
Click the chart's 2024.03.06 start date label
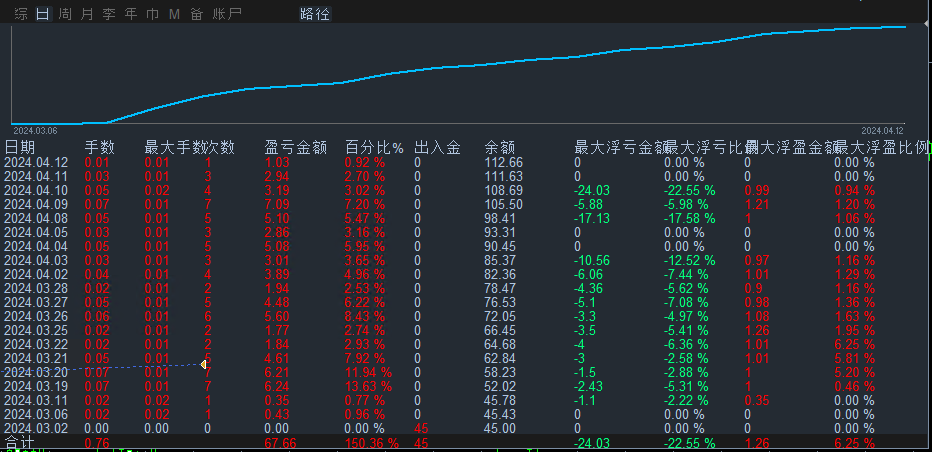click(x=35, y=130)
